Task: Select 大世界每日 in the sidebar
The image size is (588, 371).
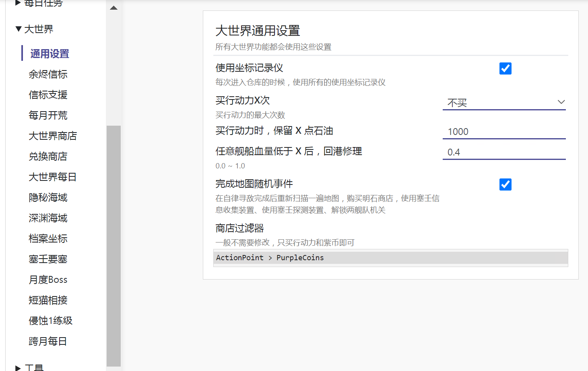Action: coord(52,177)
